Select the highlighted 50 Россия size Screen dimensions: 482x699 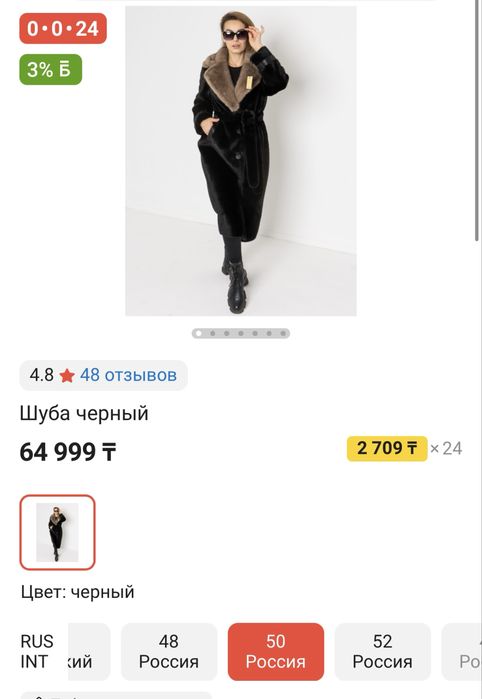pyautogui.click(x=276, y=652)
